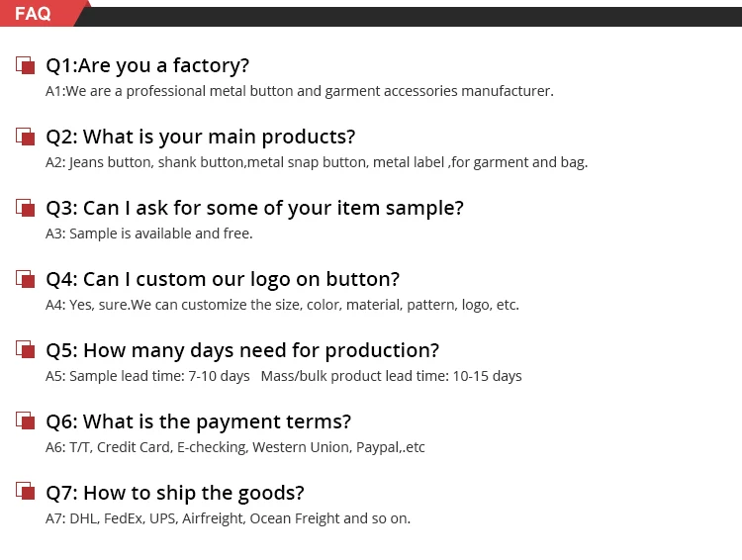742x560 pixels.
Task: Click the dark header bar next to FAQ
Action: (416, 16)
